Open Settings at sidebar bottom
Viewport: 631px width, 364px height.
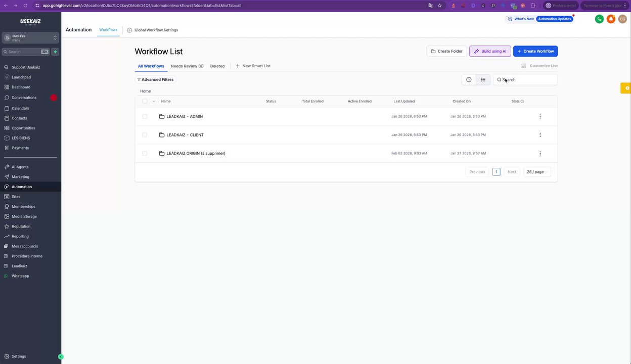click(x=19, y=356)
